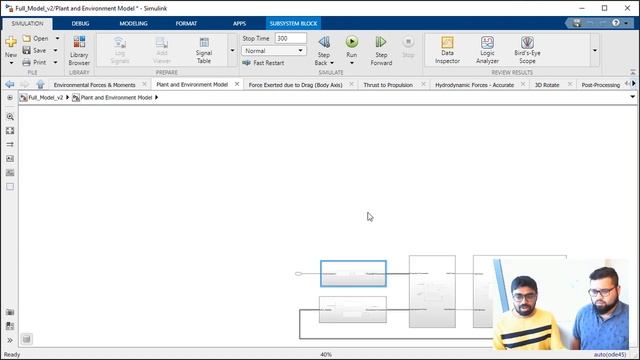Click the annotation icon in left palette
The height and width of the screenshot is (360, 640).
10,159
